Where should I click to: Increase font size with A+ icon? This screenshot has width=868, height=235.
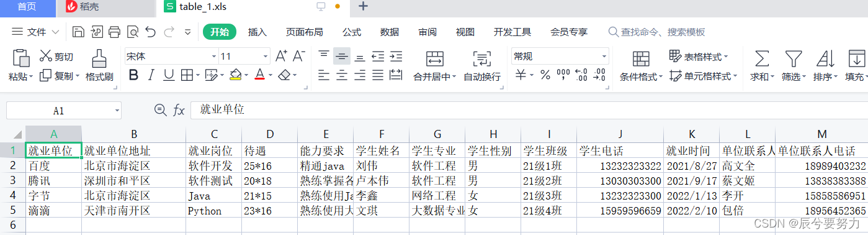coord(281,56)
